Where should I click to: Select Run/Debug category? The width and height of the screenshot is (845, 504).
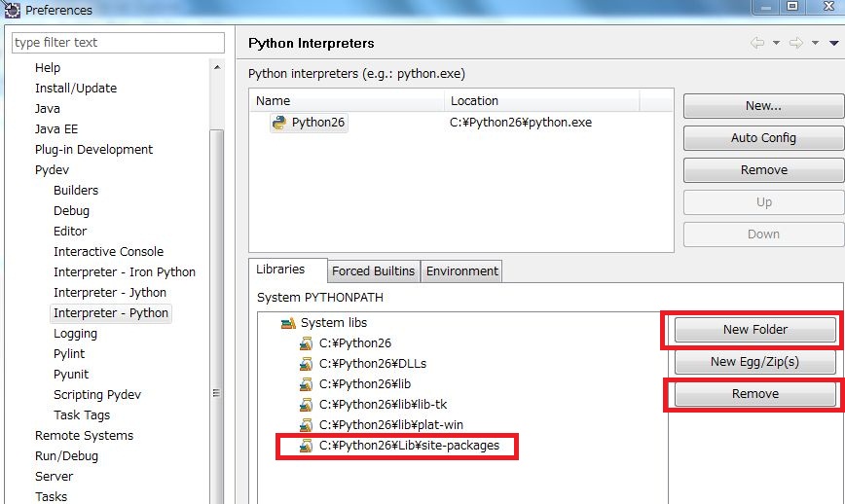point(66,456)
